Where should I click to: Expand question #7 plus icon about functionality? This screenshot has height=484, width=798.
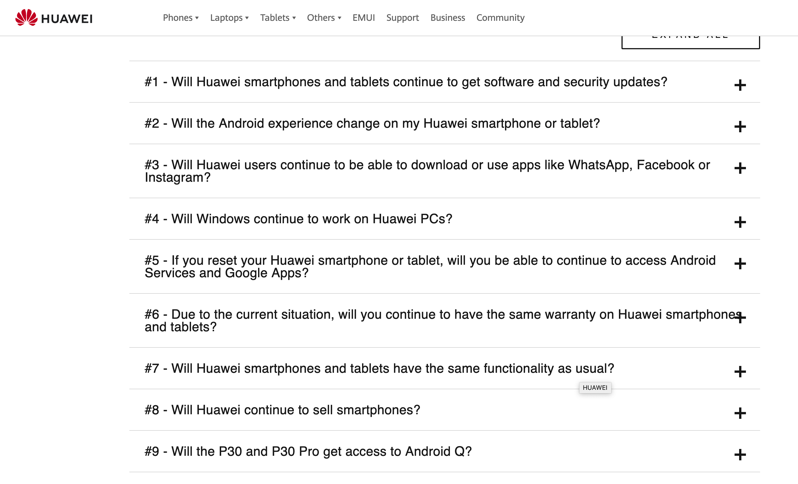740,372
